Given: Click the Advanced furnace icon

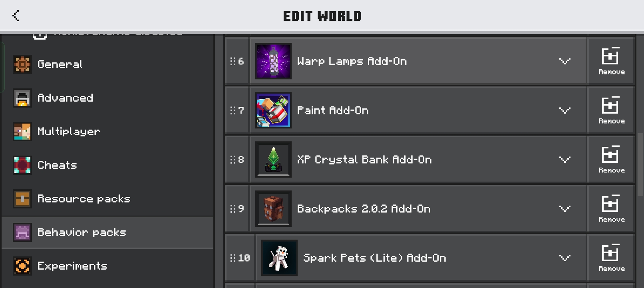Looking at the screenshot, I should point(22,98).
